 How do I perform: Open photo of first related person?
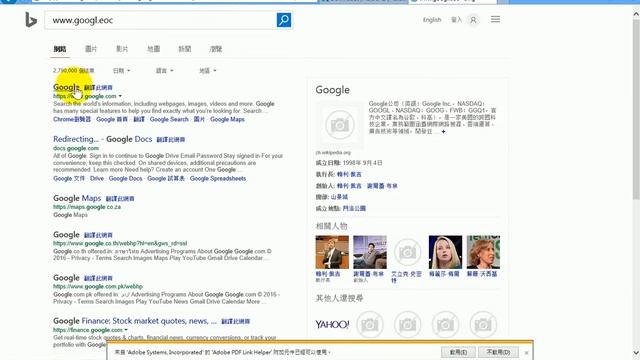[332, 252]
